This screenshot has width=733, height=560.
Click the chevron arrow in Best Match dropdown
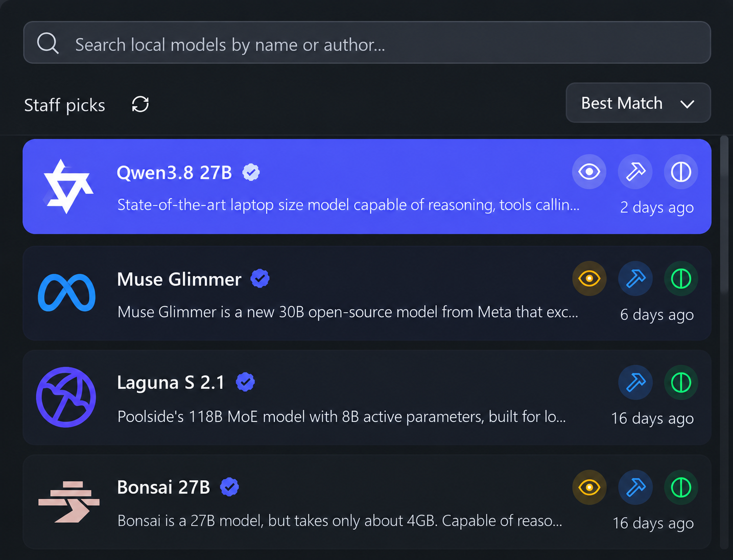tap(687, 104)
